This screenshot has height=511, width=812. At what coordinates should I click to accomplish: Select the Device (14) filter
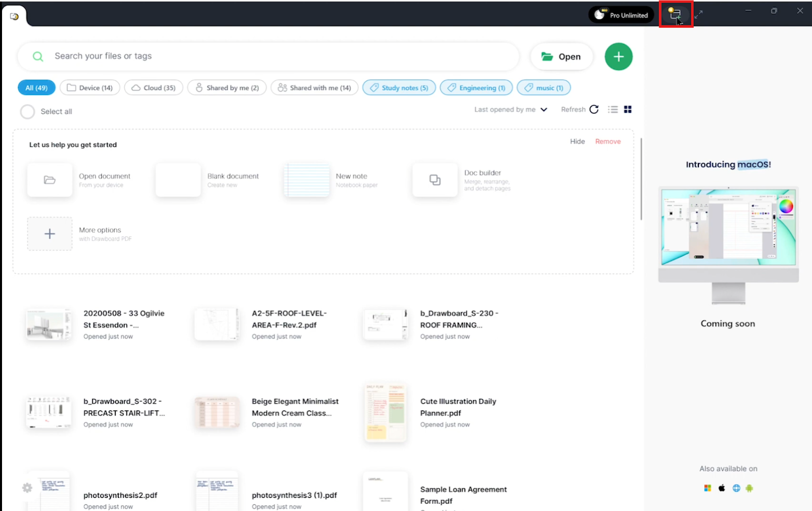(90, 88)
